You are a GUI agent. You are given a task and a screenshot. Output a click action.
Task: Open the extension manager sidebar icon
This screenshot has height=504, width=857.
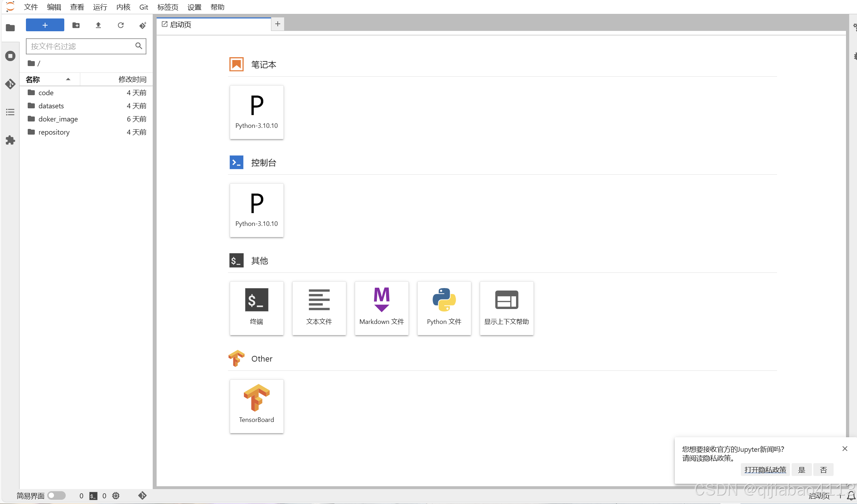click(10, 140)
